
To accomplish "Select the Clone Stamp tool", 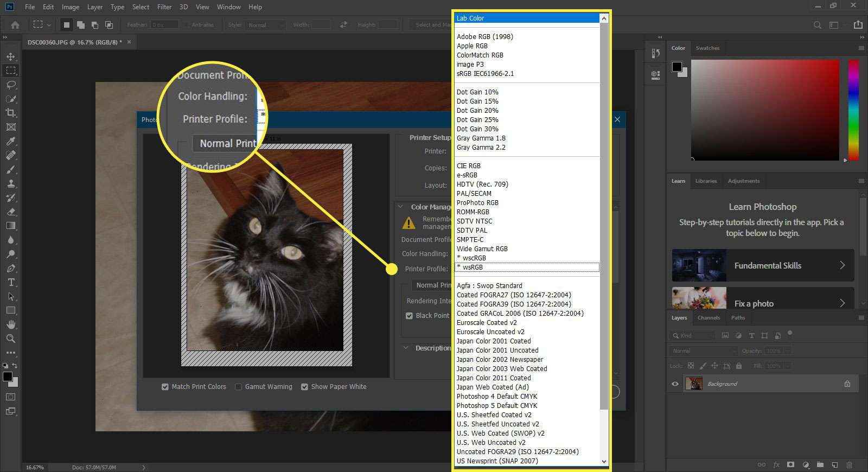I will click(11, 183).
